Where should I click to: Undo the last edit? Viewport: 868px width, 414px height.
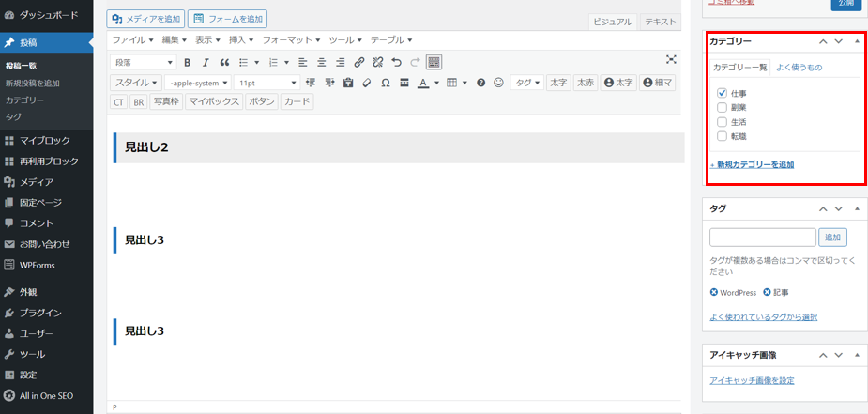coord(396,62)
